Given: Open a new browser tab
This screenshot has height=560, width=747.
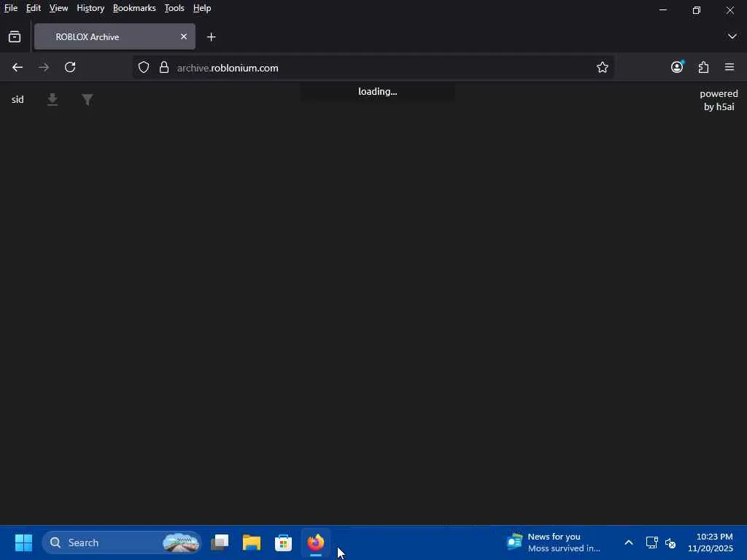Looking at the screenshot, I should pyautogui.click(x=211, y=36).
